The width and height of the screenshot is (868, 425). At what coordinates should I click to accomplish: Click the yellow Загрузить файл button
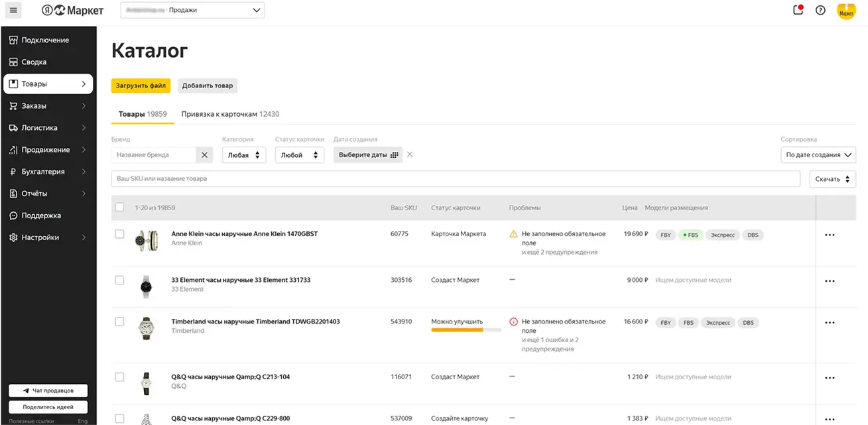point(141,86)
